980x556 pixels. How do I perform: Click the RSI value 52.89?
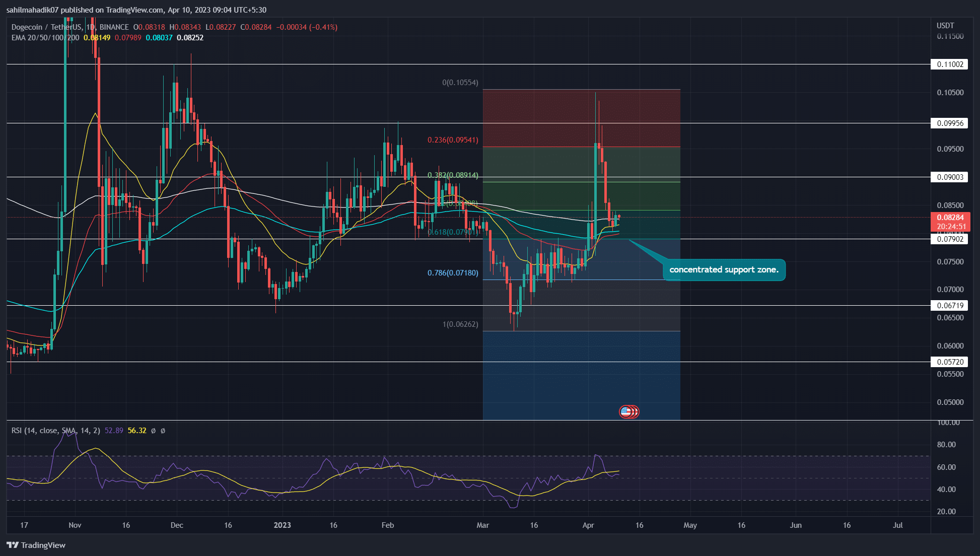[x=114, y=431]
